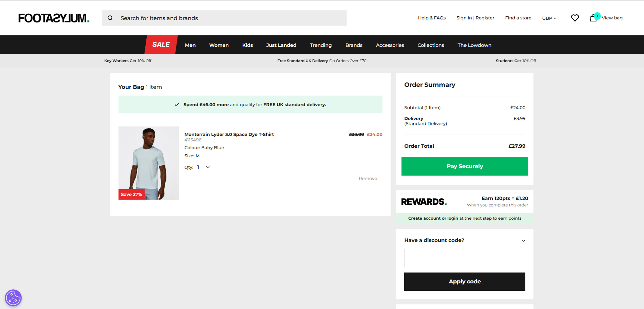Click the Find a store link
The image size is (644, 309).
(x=518, y=18)
